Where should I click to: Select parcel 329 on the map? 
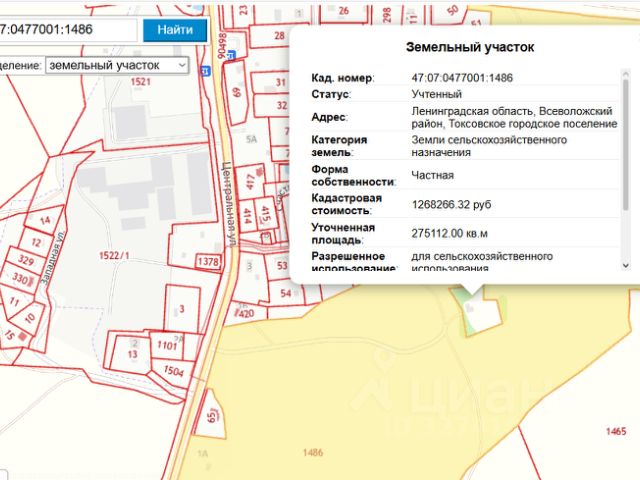point(26,260)
